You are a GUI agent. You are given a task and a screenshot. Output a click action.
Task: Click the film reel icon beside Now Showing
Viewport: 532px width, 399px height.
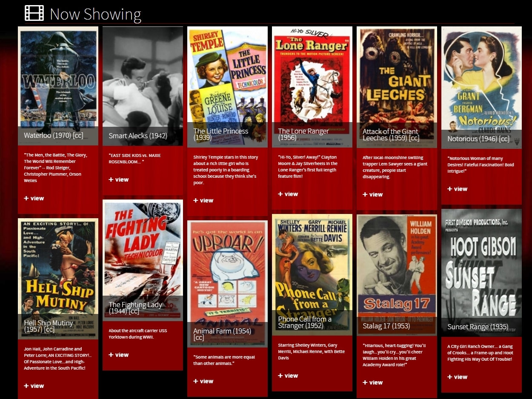pyautogui.click(x=35, y=13)
